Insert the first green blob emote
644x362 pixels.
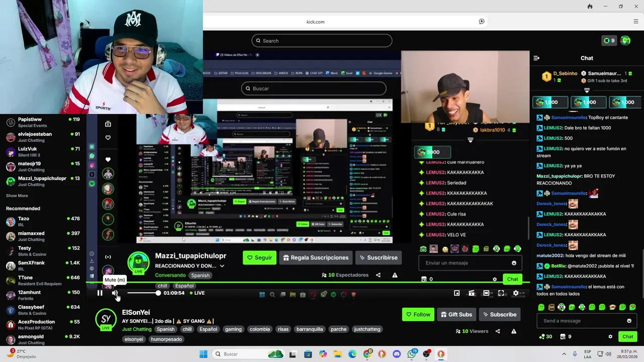click(x=541, y=307)
